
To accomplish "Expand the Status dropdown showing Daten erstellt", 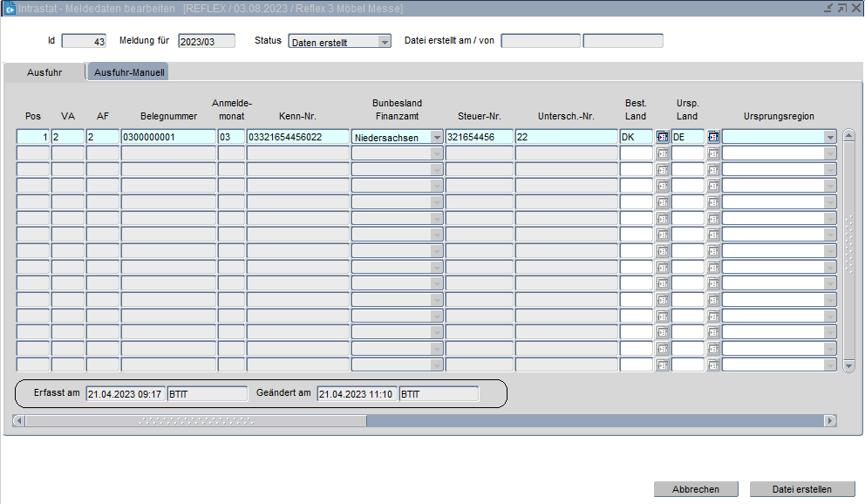I will [384, 42].
